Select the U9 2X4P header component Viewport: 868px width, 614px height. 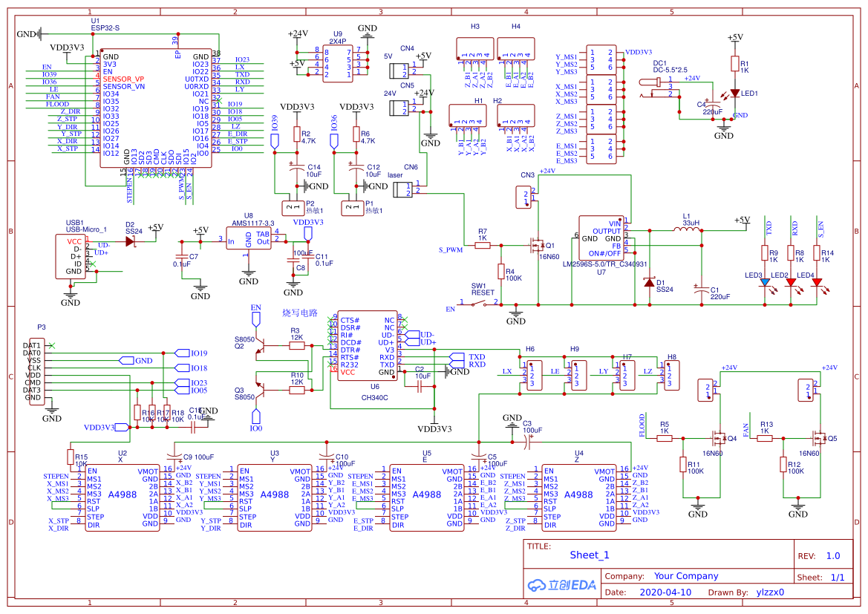(x=338, y=64)
